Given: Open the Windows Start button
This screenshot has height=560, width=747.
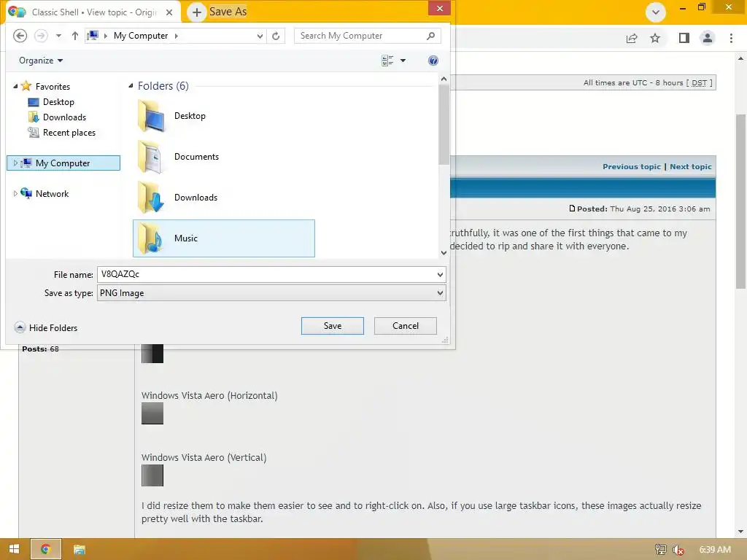Looking at the screenshot, I should pyautogui.click(x=15, y=549).
